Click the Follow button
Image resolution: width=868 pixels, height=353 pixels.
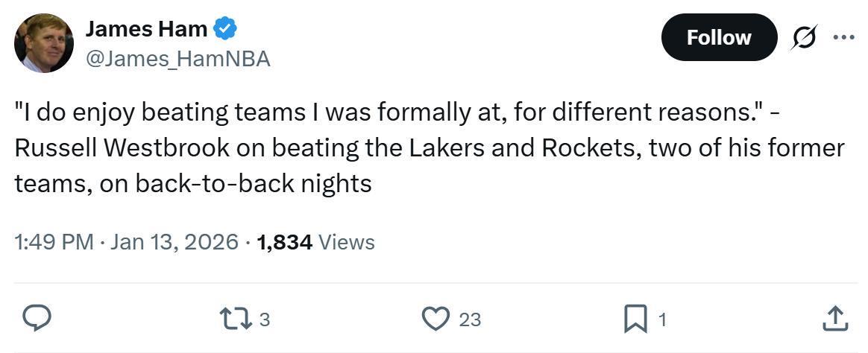(x=718, y=37)
